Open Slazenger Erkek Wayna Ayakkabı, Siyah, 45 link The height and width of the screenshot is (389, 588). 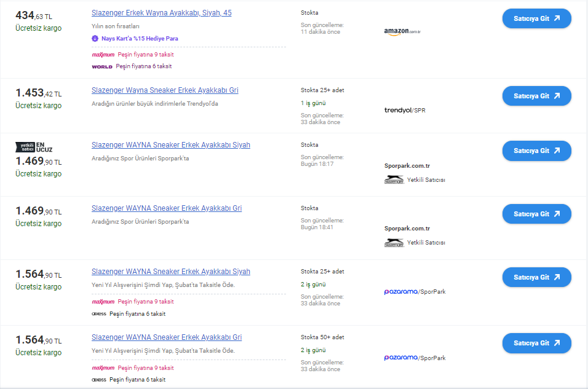pos(162,13)
